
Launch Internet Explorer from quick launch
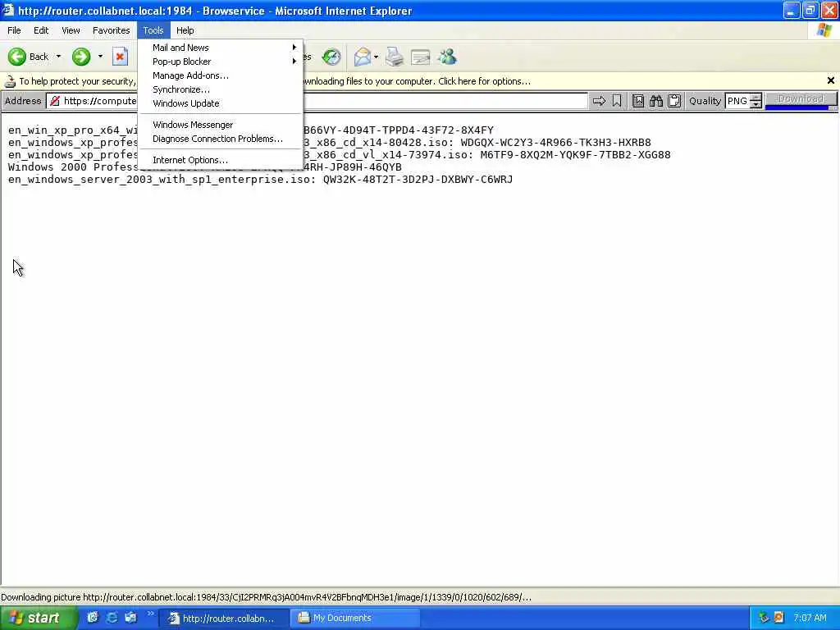click(112, 617)
